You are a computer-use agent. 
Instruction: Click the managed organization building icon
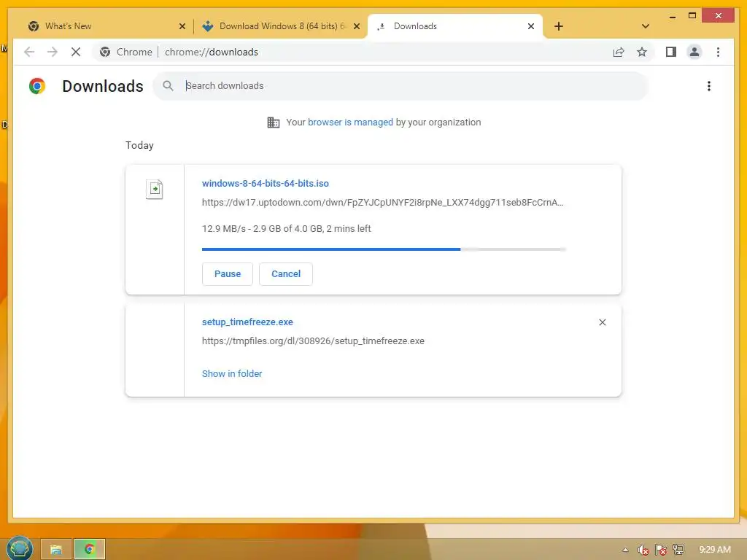[273, 122]
